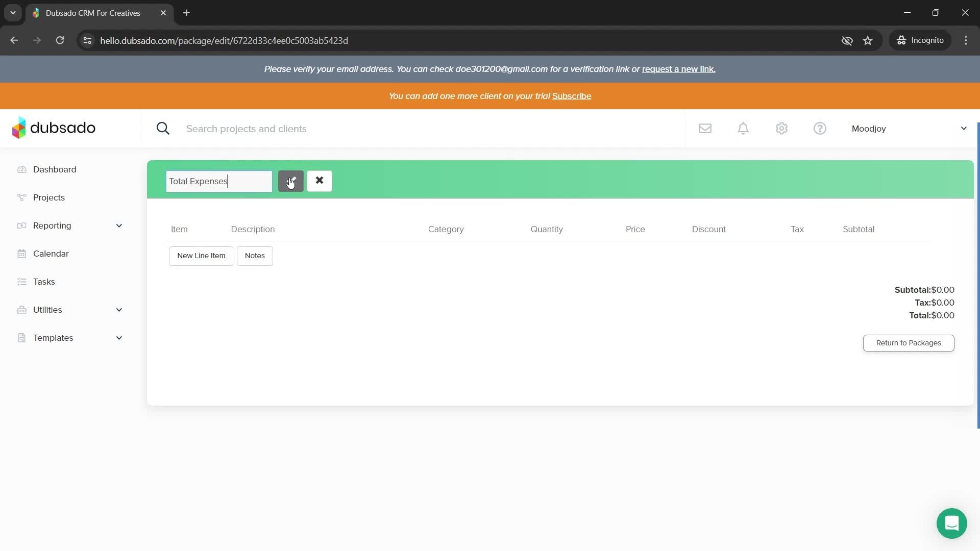Click the Subscribe link in orange banner
Image resolution: width=980 pixels, height=551 pixels.
tap(572, 96)
